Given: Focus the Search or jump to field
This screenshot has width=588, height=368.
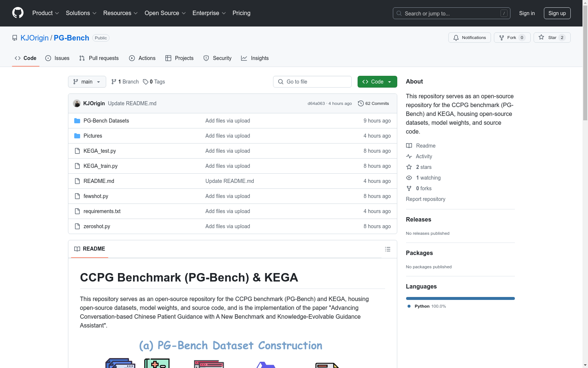Looking at the screenshot, I should click(x=452, y=13).
